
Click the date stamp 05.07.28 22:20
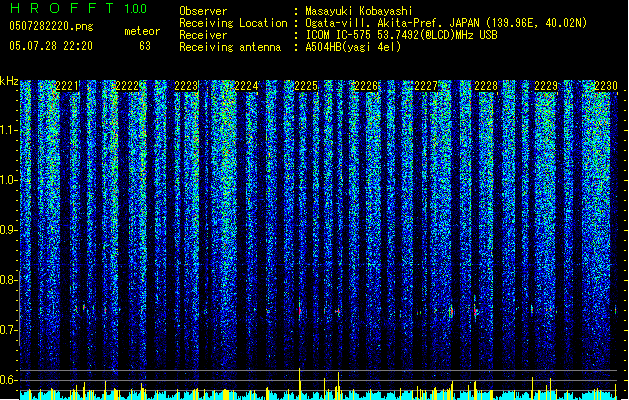click(51, 46)
